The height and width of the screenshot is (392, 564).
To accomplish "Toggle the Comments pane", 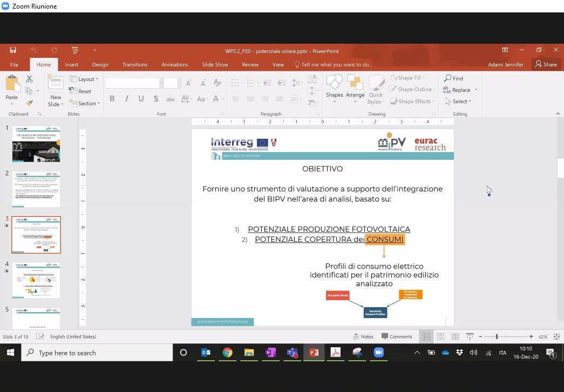I will pyautogui.click(x=397, y=336).
